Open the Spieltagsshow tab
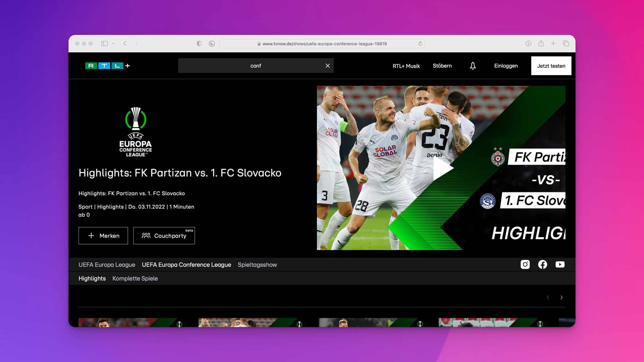The width and height of the screenshot is (644, 362). pyautogui.click(x=257, y=265)
